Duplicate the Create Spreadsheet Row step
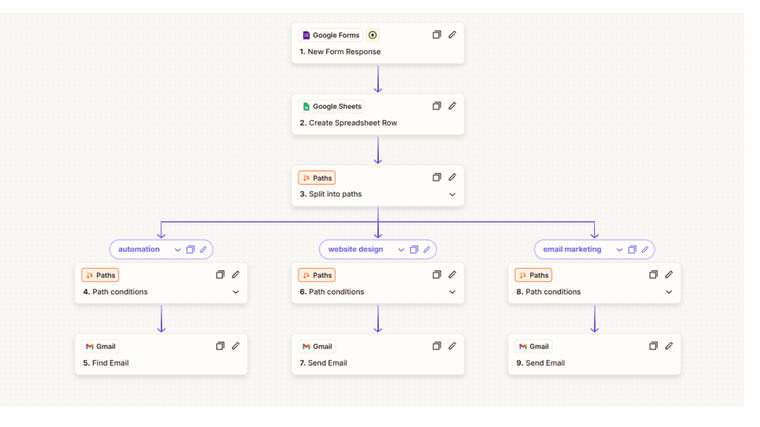 pos(437,106)
